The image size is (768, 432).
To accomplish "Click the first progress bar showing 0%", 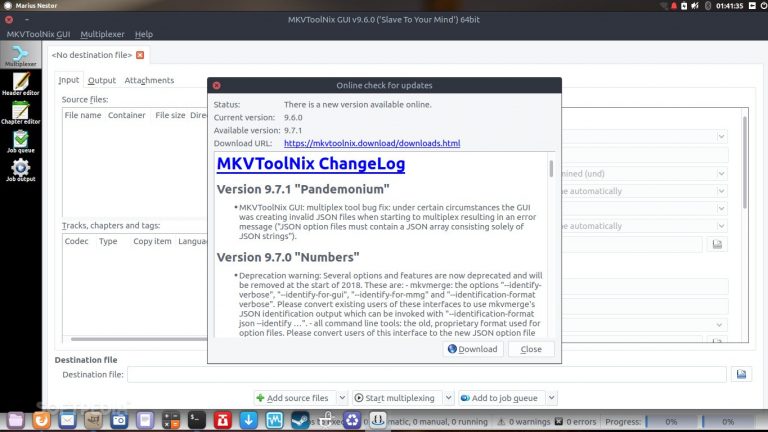I will click(670, 422).
